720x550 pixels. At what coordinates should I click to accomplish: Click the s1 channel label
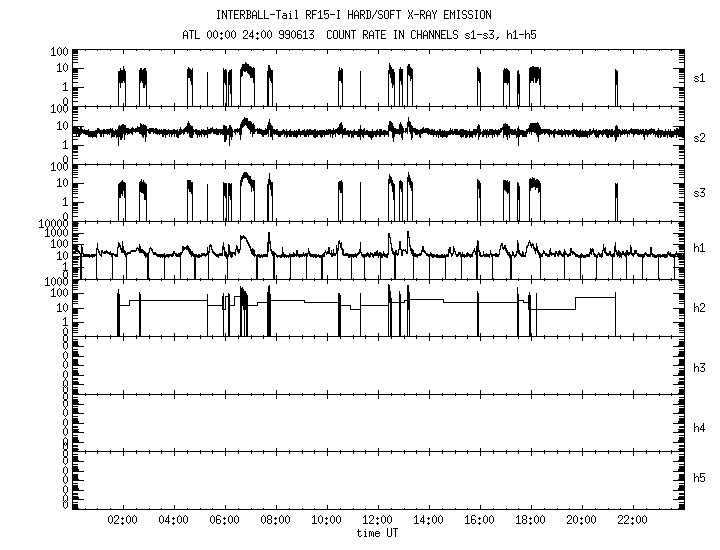point(700,77)
